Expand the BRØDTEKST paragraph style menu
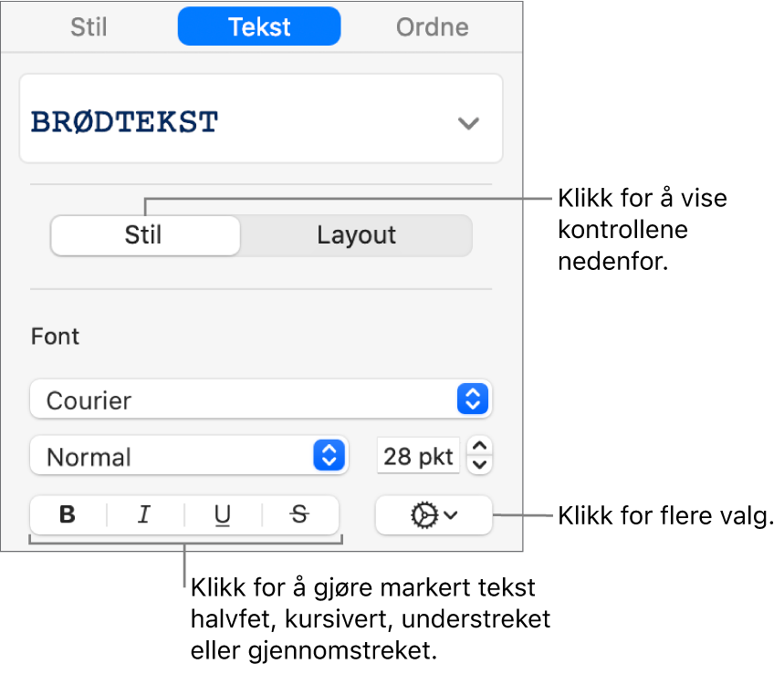The image size is (784, 674). (x=261, y=119)
